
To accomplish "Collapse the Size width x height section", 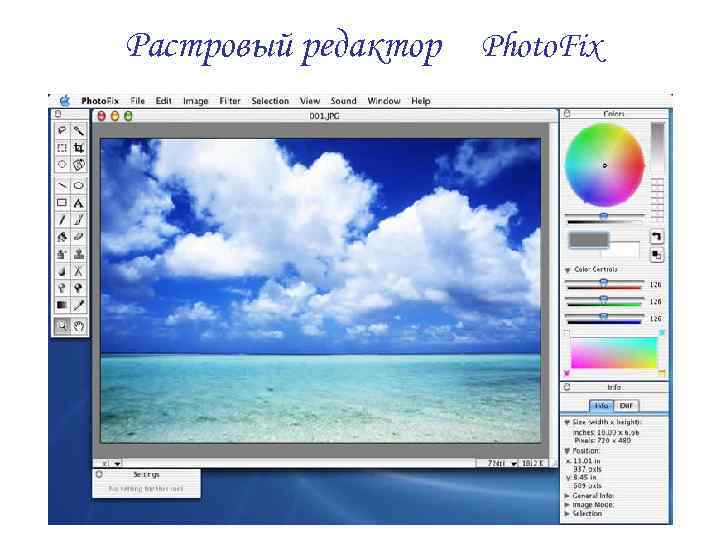I will 567,422.
